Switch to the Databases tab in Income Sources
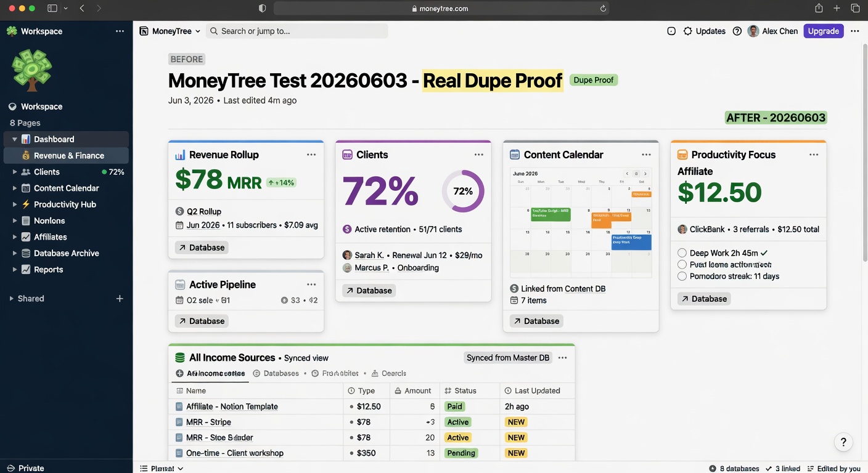The width and height of the screenshot is (868, 473). (x=276, y=373)
